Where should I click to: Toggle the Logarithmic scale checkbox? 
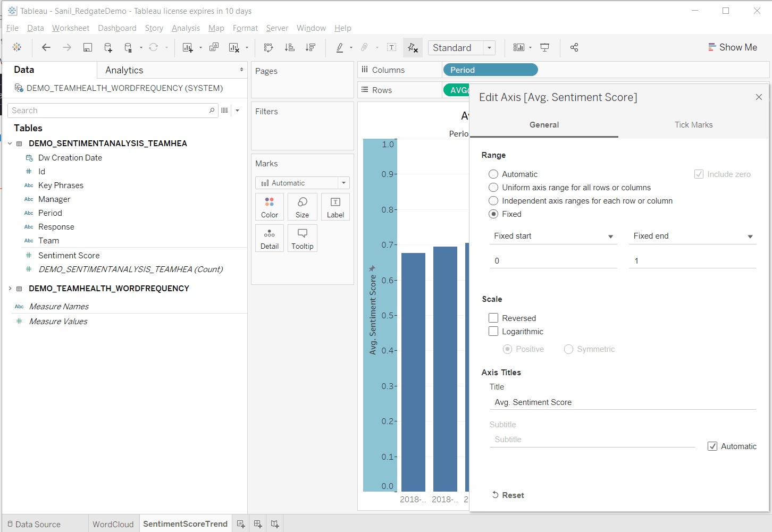pos(493,332)
